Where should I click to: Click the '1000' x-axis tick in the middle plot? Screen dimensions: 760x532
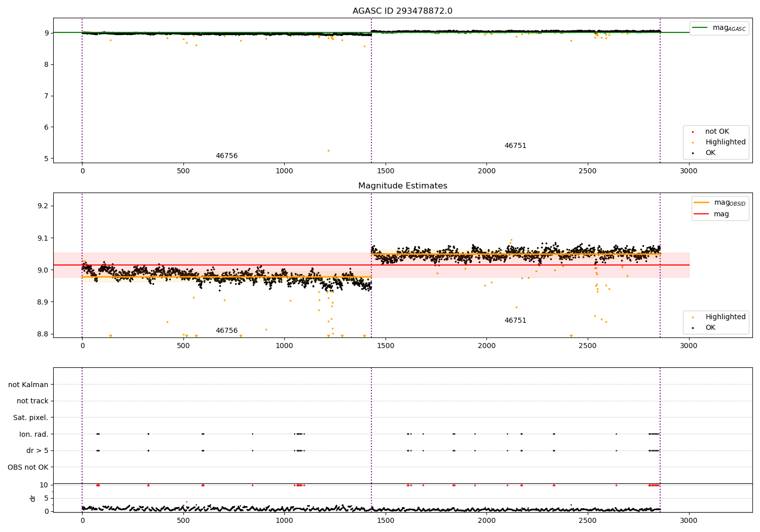coord(284,346)
